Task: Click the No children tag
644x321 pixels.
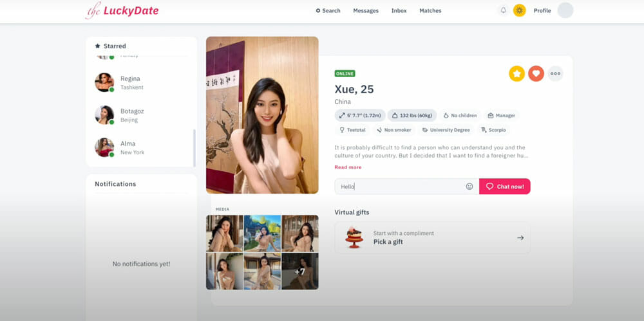Action: (x=460, y=115)
